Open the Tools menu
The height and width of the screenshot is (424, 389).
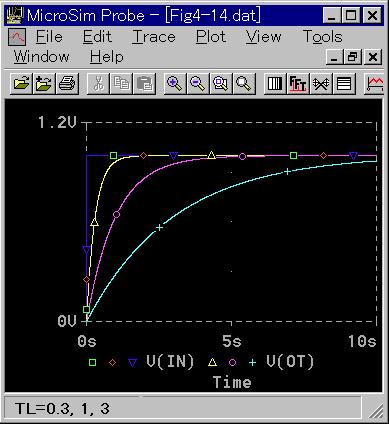point(323,37)
